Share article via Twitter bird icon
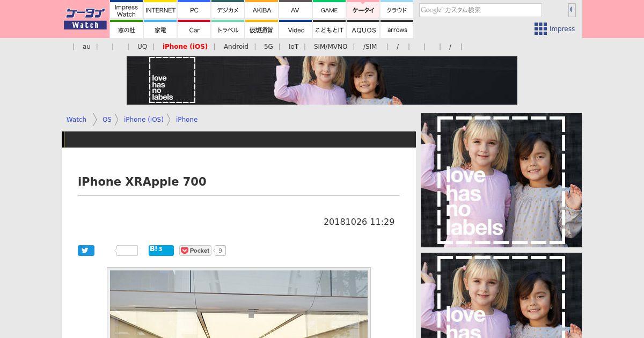 coord(86,251)
